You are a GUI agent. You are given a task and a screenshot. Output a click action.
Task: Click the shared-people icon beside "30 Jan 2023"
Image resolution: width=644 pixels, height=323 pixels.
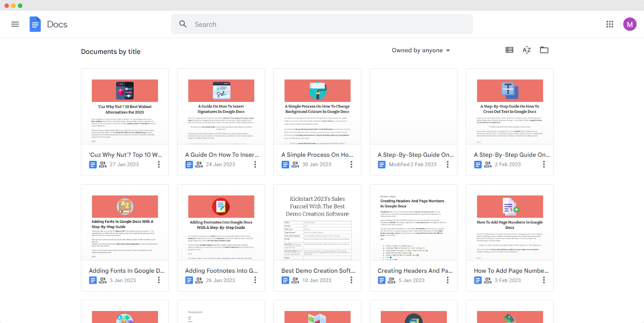(295, 165)
